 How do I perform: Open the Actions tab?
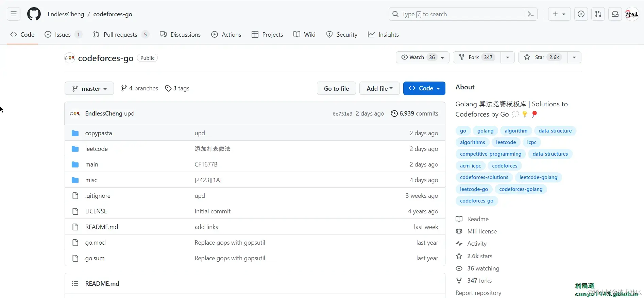(226, 35)
